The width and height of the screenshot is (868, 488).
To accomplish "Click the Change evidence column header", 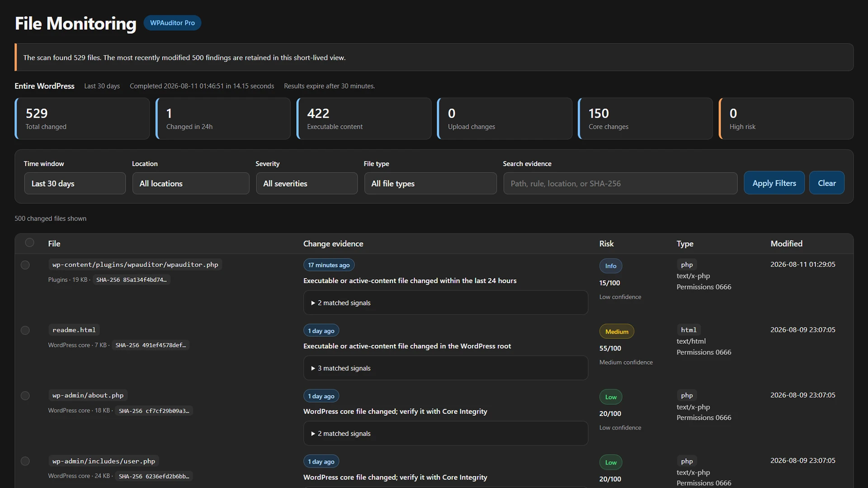I will [333, 244].
